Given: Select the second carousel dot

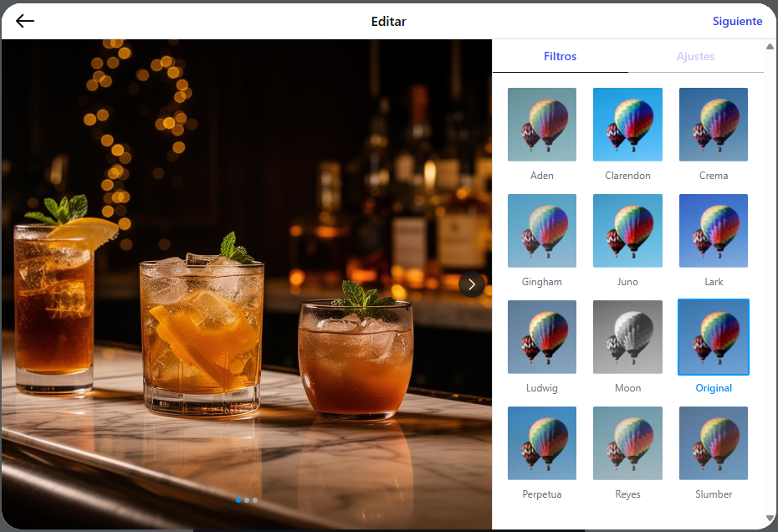Looking at the screenshot, I should tap(246, 499).
